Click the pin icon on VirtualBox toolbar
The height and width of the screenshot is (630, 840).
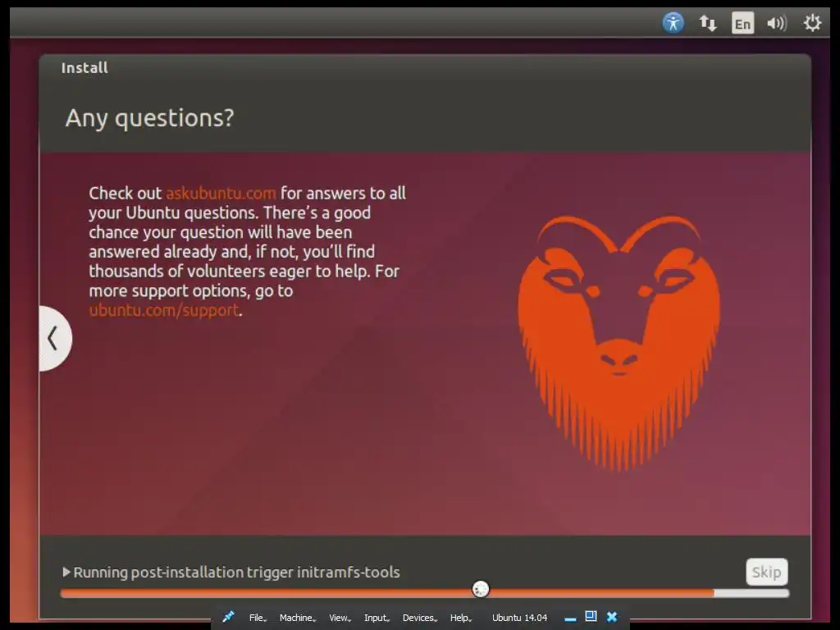click(x=228, y=617)
